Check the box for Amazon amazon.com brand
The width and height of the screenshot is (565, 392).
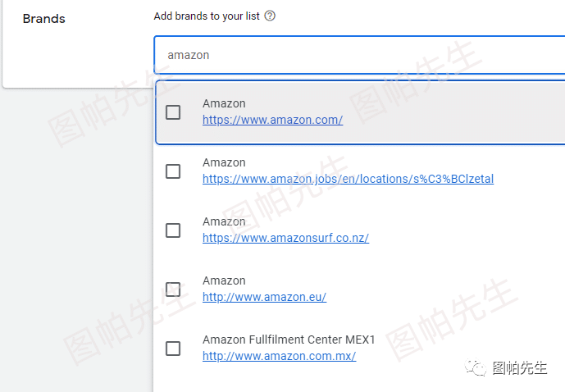(173, 112)
